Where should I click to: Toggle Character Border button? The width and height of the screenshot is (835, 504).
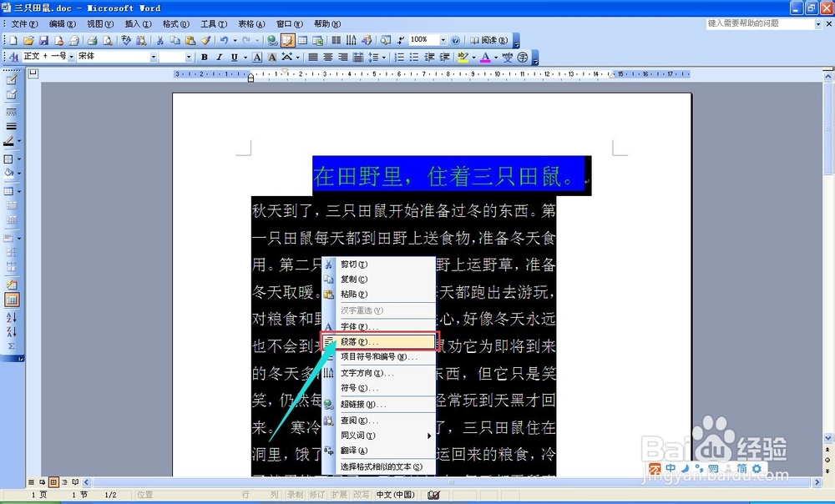(x=257, y=57)
